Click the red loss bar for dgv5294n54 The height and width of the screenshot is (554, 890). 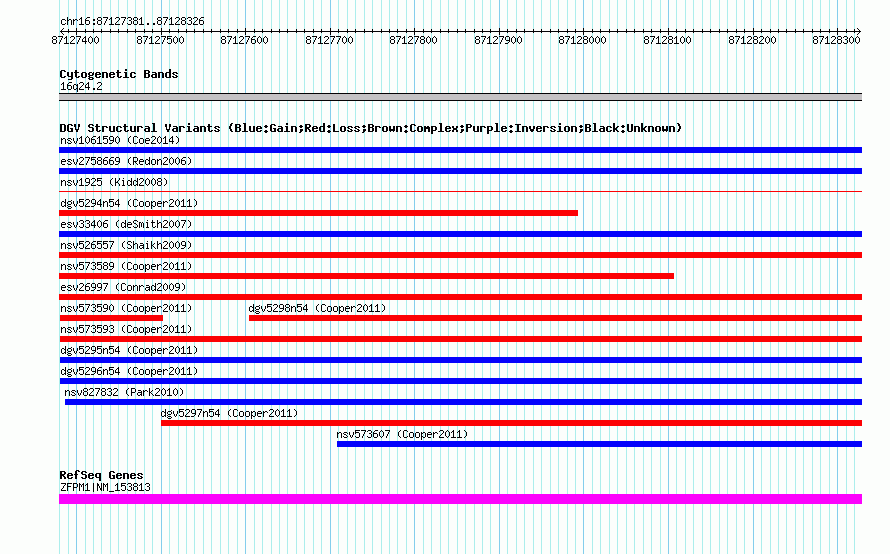coord(318,213)
